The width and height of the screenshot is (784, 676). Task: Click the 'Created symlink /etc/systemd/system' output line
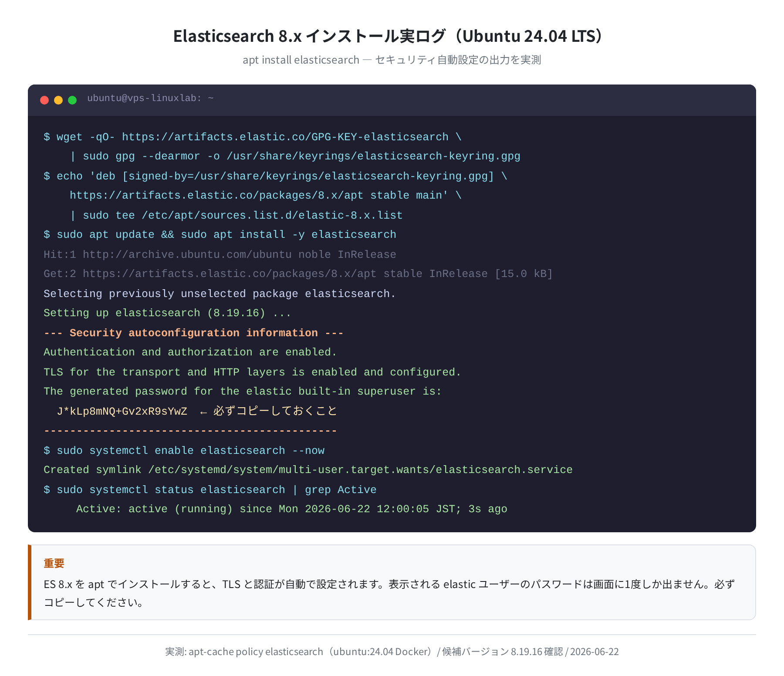click(308, 470)
